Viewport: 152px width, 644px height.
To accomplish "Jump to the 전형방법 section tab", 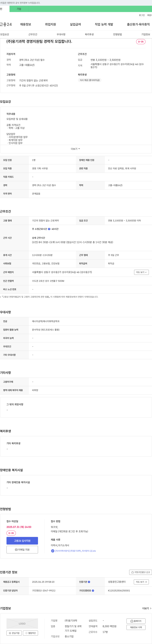I will (x=117, y=34).
